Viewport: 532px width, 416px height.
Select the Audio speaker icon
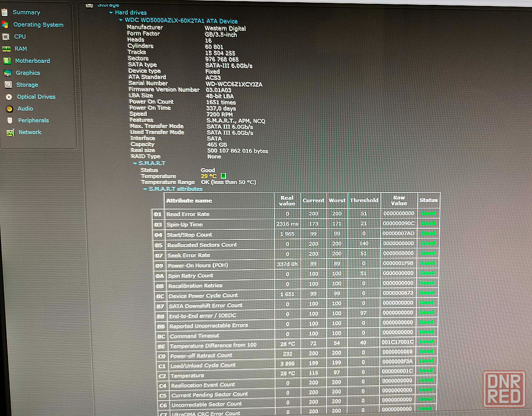pos(9,109)
